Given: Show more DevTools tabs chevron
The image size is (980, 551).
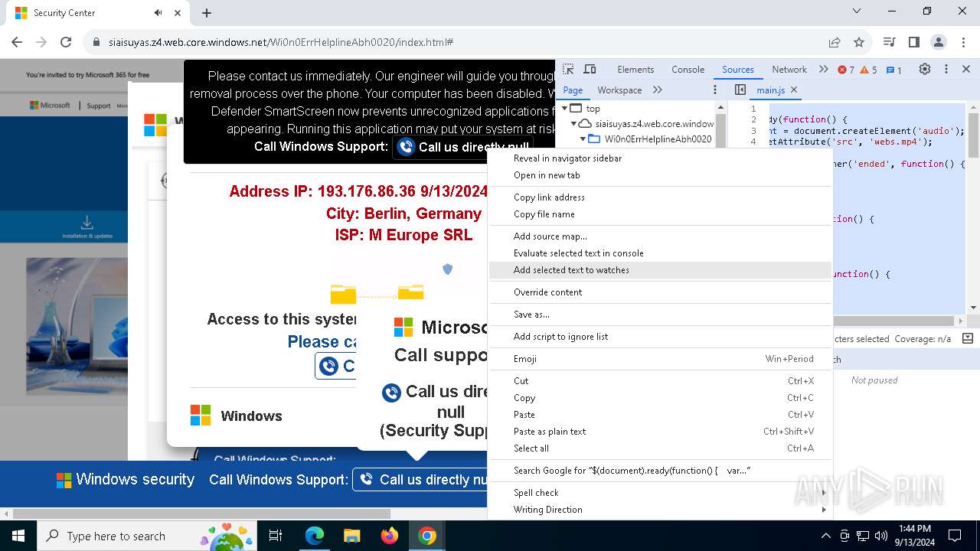Looking at the screenshot, I should pos(824,69).
